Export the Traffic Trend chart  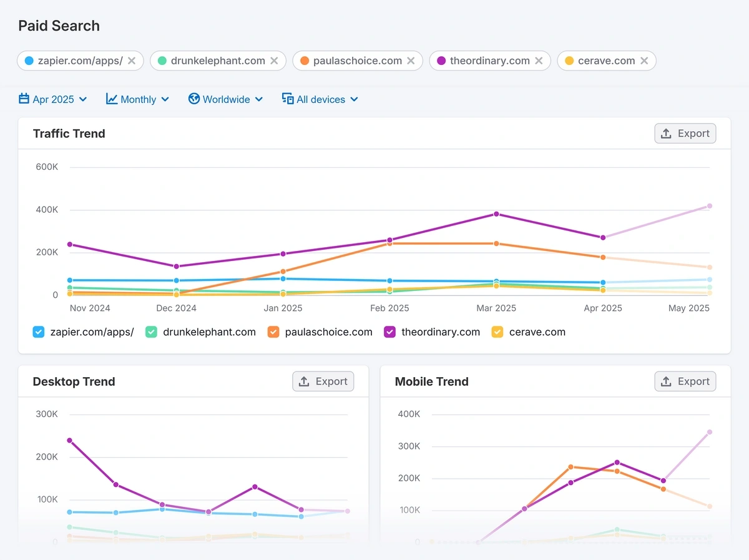[x=685, y=134]
